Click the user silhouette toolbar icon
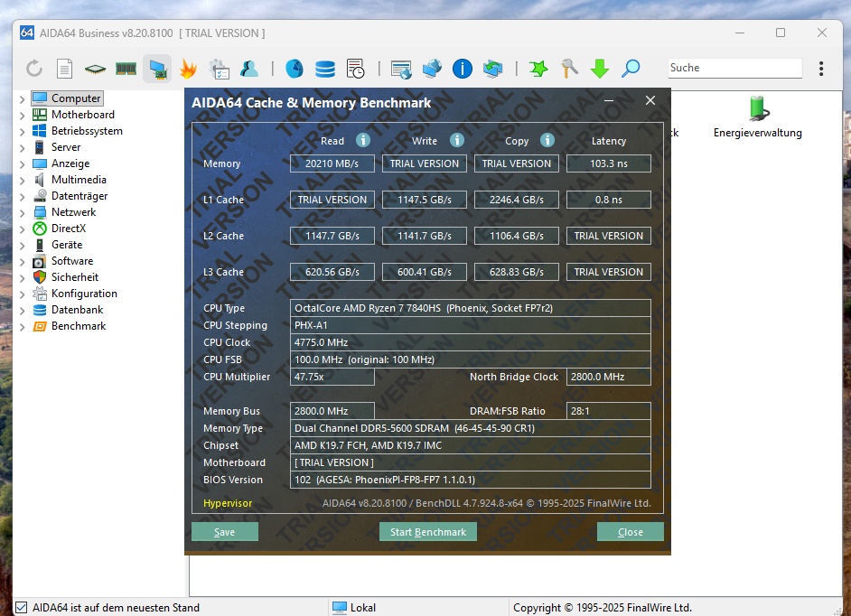Screen dimensions: 851x616 249,69
